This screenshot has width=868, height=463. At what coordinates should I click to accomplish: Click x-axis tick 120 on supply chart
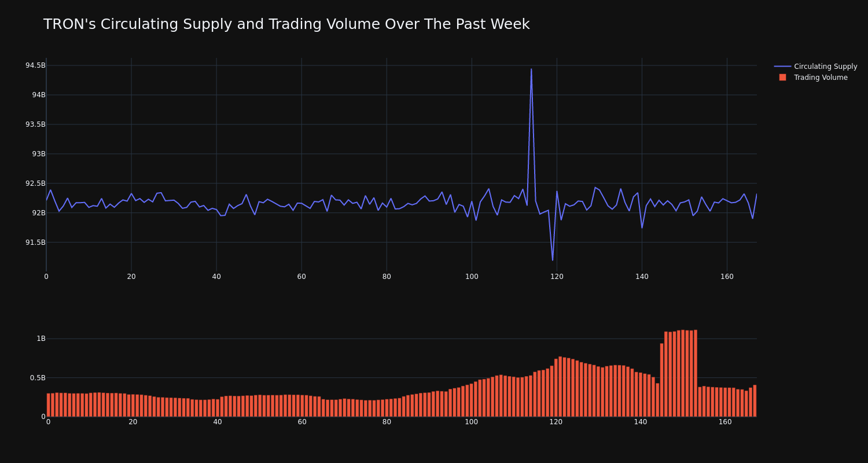[x=557, y=277]
